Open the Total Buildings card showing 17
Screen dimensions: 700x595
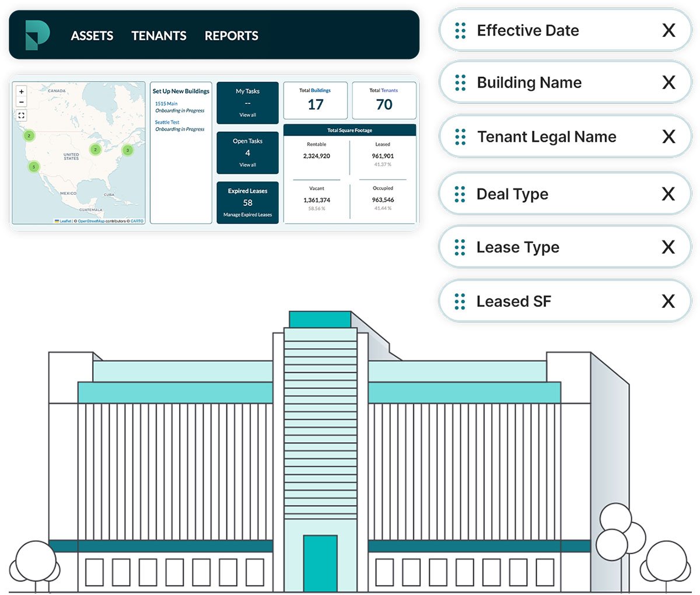(315, 100)
